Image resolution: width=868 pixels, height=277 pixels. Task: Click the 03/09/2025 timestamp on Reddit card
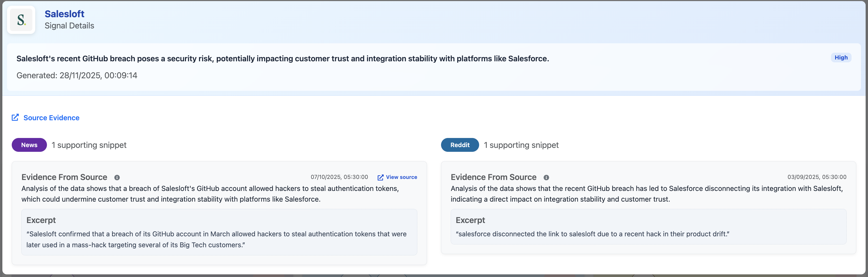[816, 177]
